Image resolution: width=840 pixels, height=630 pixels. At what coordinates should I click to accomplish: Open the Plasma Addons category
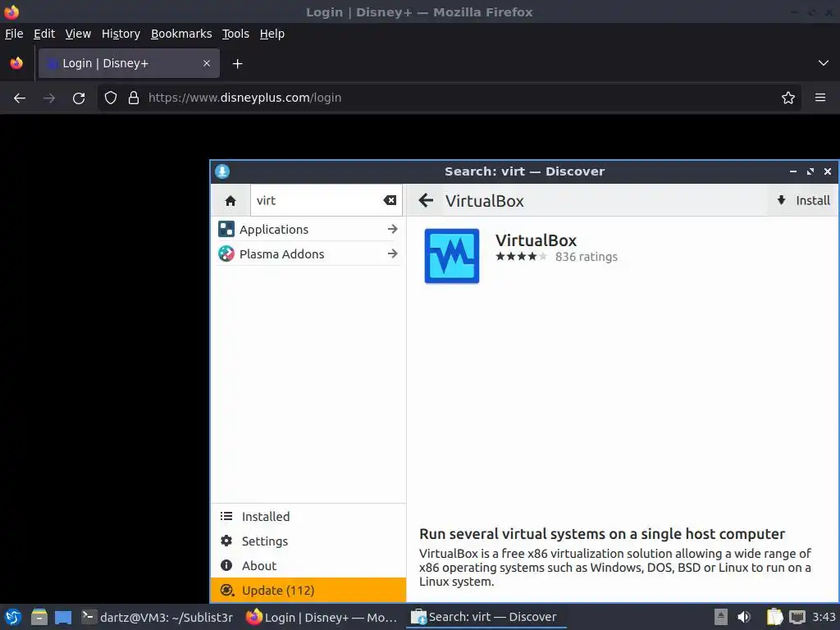point(308,253)
